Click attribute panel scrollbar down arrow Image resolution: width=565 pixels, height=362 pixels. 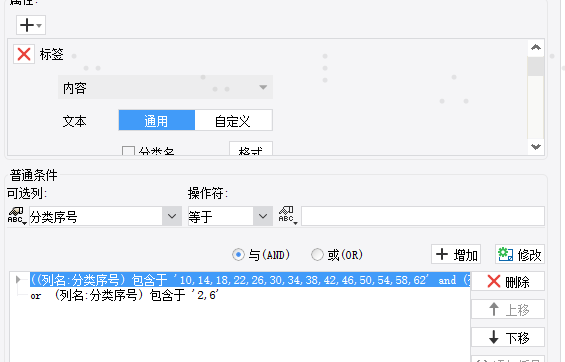[x=536, y=147]
